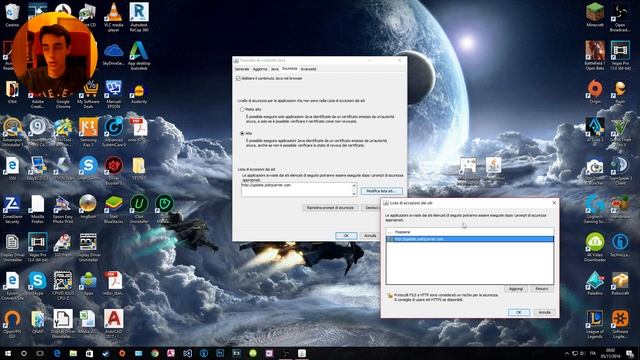Open Battlefield 1 Open Beta icon
This screenshot has width=640, height=360.
pyautogui.click(x=595, y=56)
